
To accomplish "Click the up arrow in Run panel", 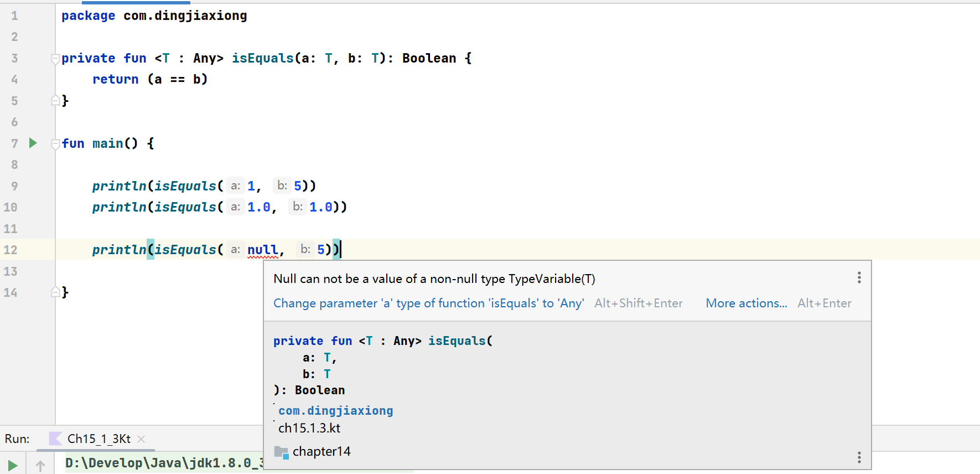I will pos(40,466).
